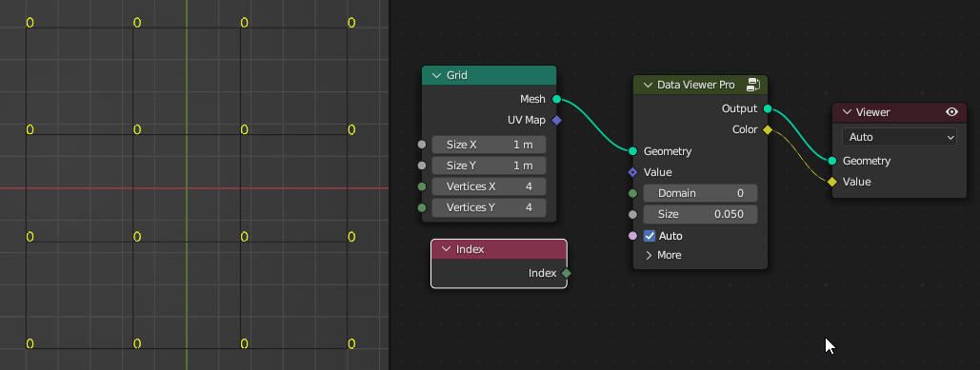Image resolution: width=980 pixels, height=370 pixels.
Task: Toggle the Viewer node eye icon
Action: pyautogui.click(x=951, y=112)
